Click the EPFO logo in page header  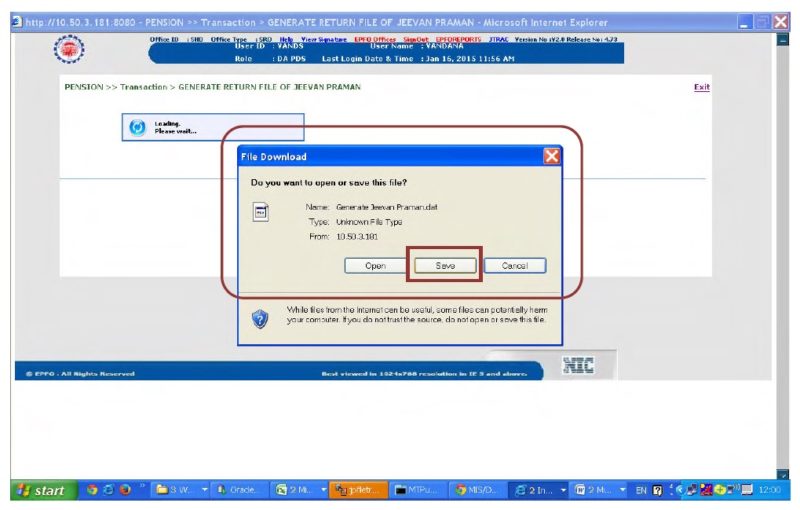pyautogui.click(x=68, y=50)
